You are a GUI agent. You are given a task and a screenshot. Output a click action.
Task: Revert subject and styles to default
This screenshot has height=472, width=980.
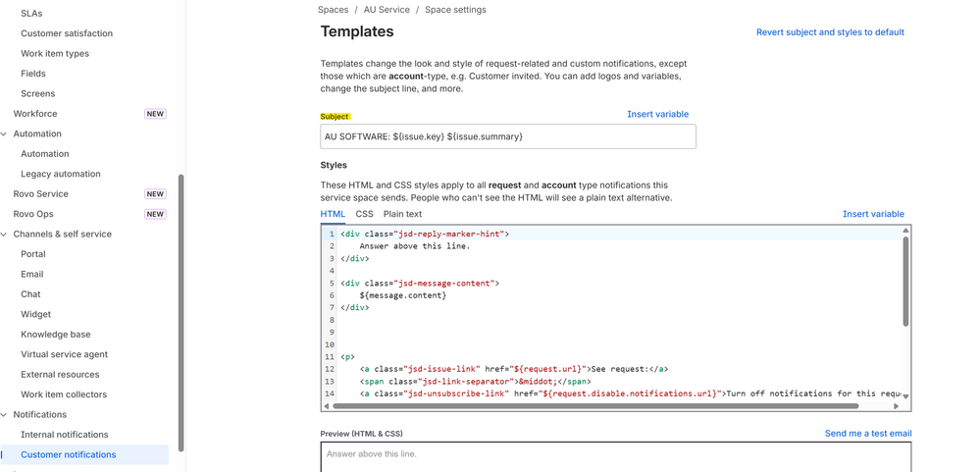830,31
